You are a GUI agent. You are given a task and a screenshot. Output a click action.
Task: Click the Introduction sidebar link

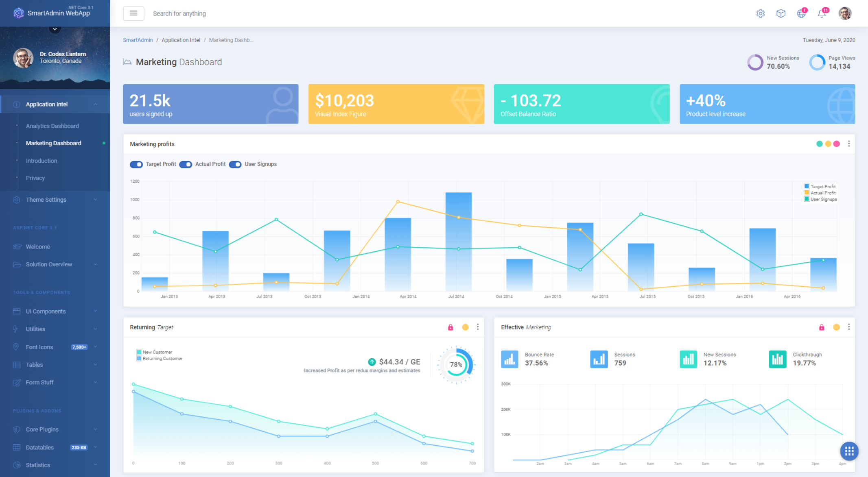(41, 160)
